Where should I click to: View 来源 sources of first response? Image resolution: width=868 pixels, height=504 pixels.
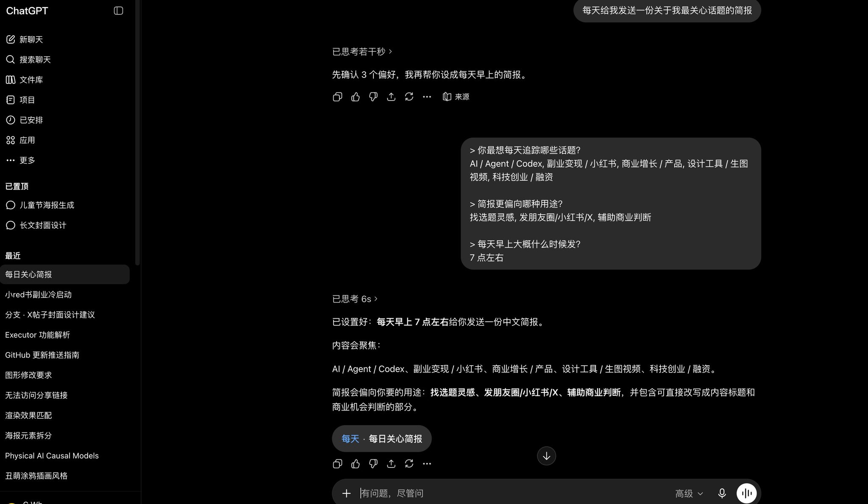456,97
